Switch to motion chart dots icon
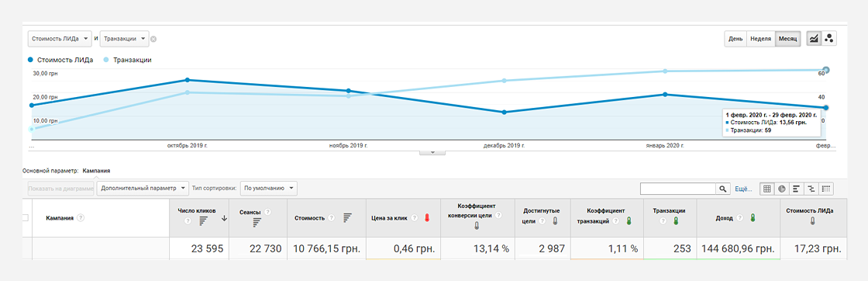Screen dimensions: 868x281 coord(828,39)
